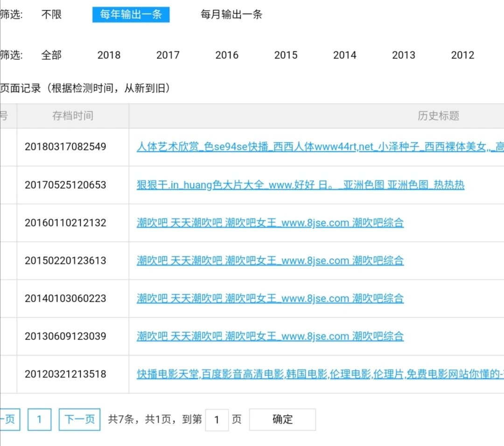Open the title link archived at 20140103060223

point(270,298)
